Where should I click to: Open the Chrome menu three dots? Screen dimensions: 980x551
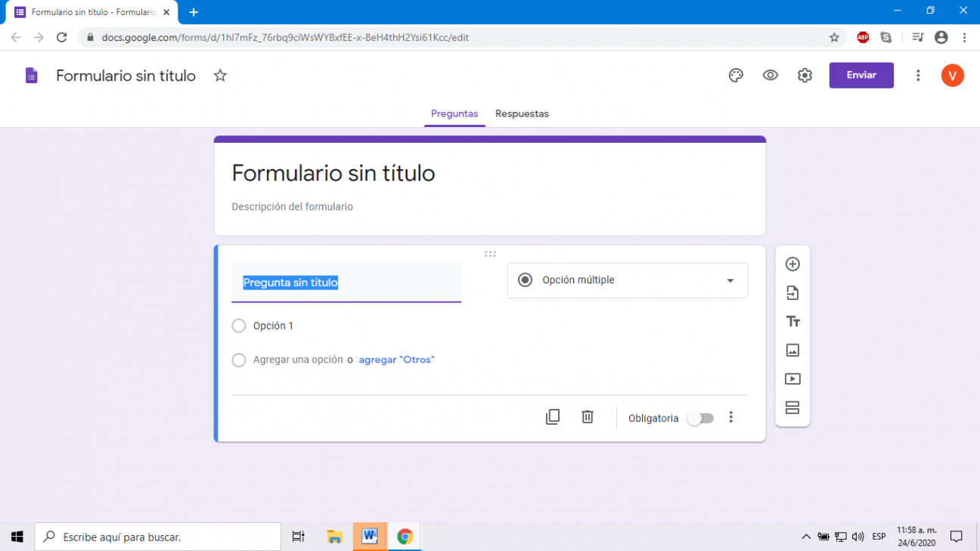pos(965,37)
